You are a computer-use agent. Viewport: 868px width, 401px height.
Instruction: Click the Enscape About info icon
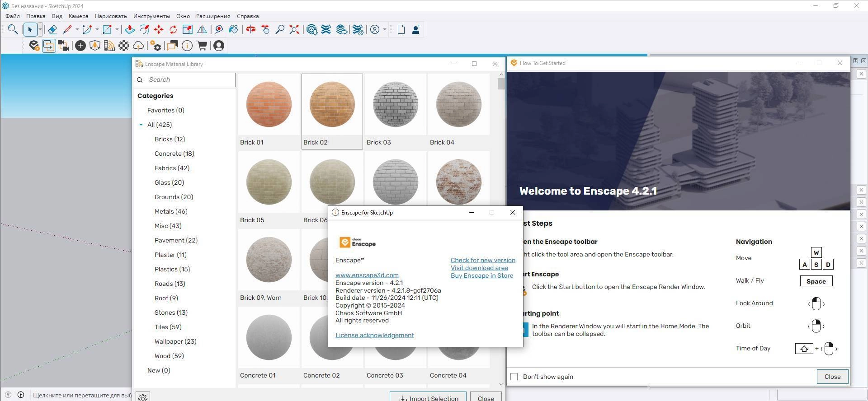pos(187,46)
